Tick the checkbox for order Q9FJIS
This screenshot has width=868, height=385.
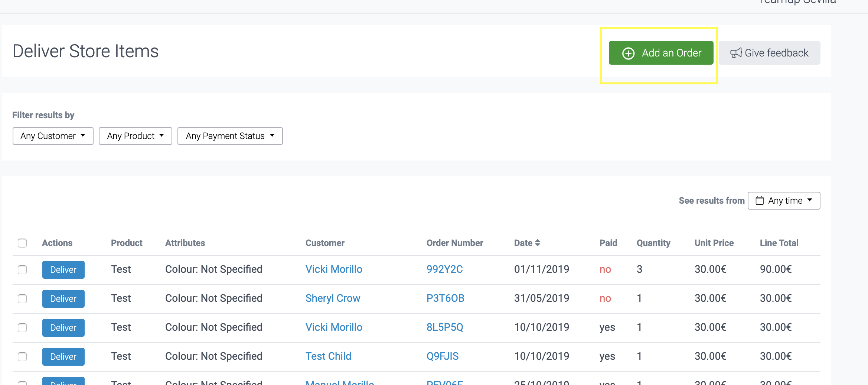pyautogui.click(x=22, y=357)
